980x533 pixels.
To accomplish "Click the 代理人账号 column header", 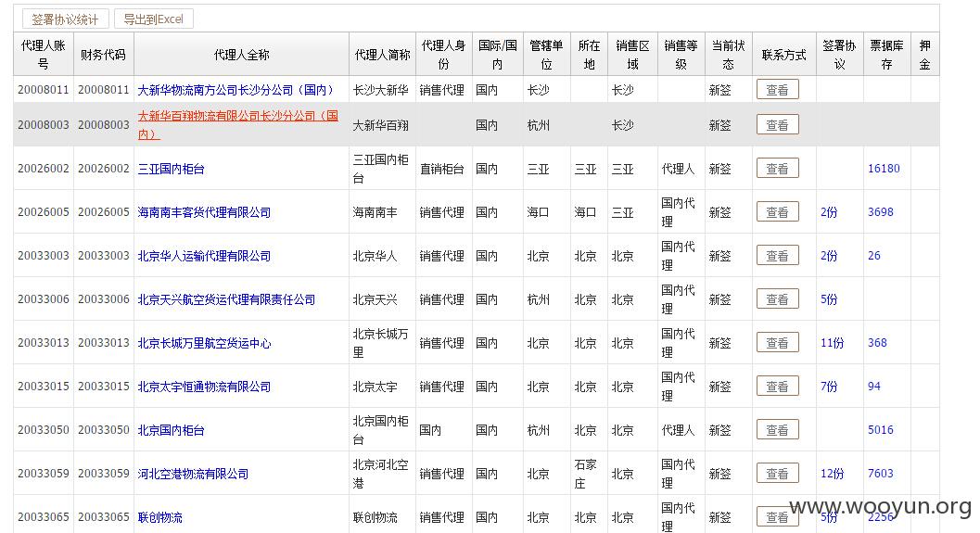I will (x=44, y=55).
